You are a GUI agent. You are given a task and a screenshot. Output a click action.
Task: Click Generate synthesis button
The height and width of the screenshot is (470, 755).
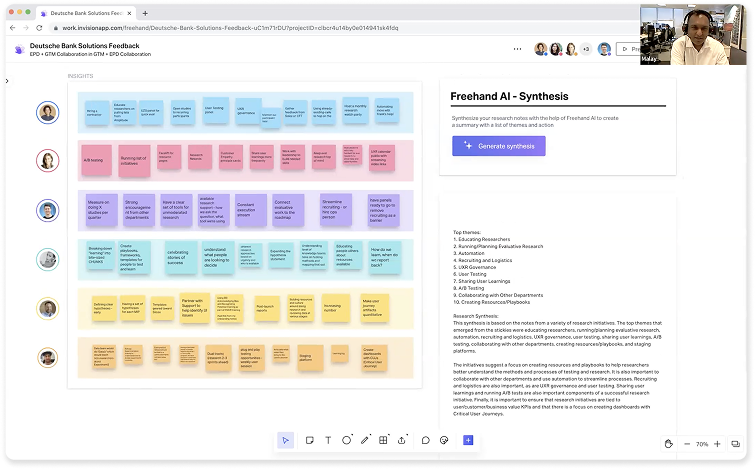pos(499,146)
